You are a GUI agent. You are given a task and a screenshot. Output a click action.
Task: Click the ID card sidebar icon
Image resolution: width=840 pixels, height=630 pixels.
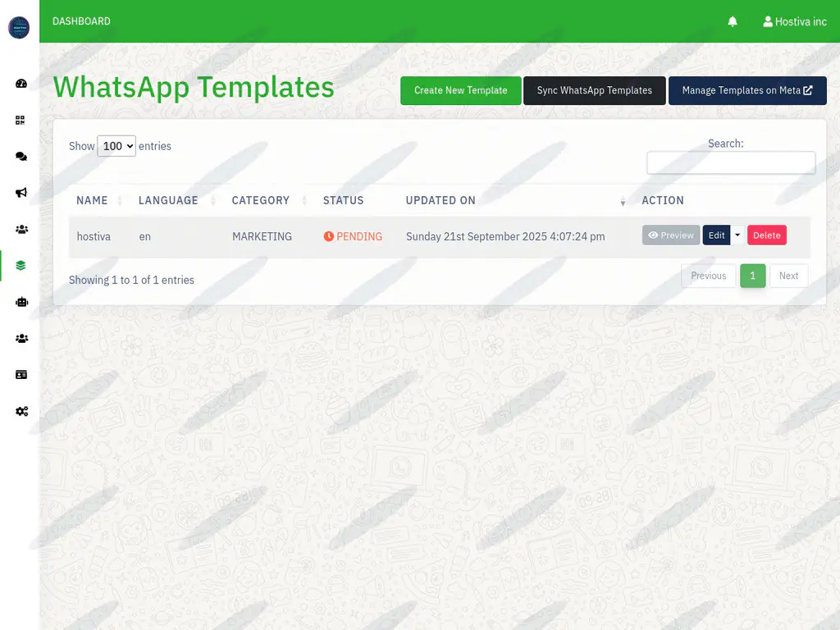[x=21, y=374]
